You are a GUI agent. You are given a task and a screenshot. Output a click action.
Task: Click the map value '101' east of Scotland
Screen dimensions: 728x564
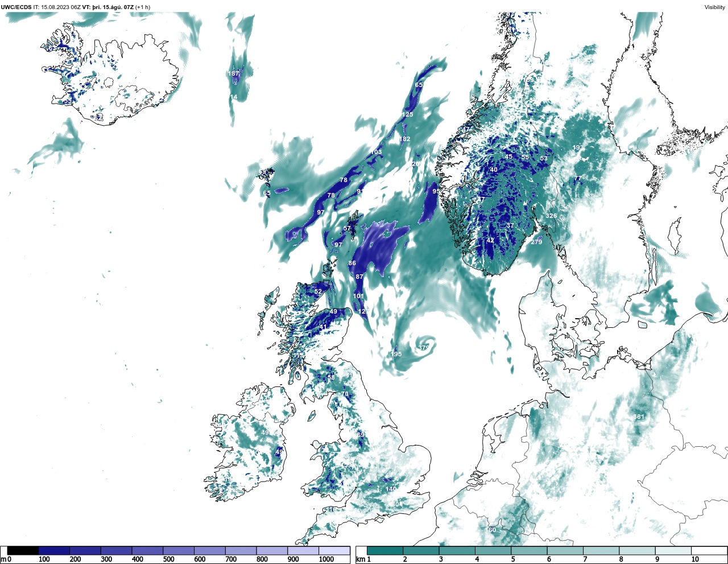click(x=358, y=296)
